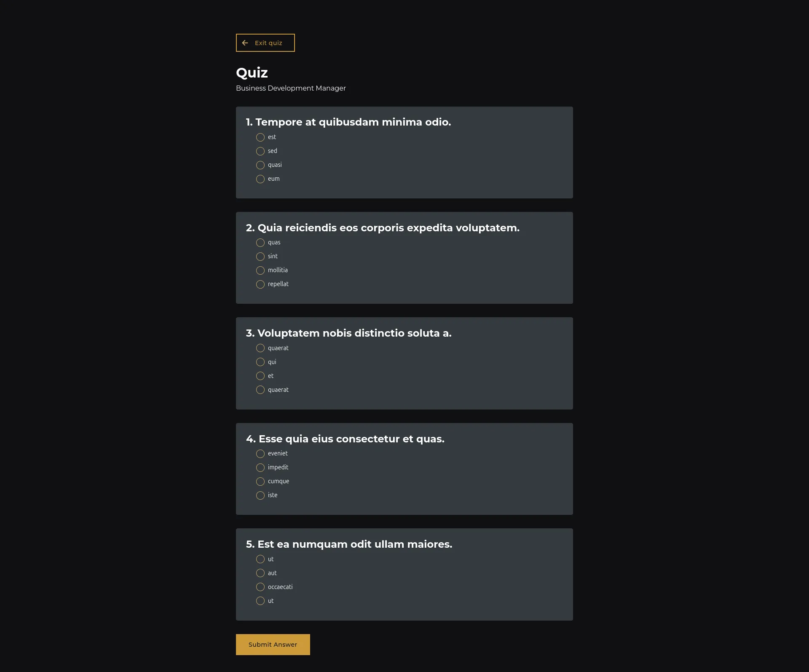Pick the 'repellat' radio button
The height and width of the screenshot is (672, 809).
[260, 284]
